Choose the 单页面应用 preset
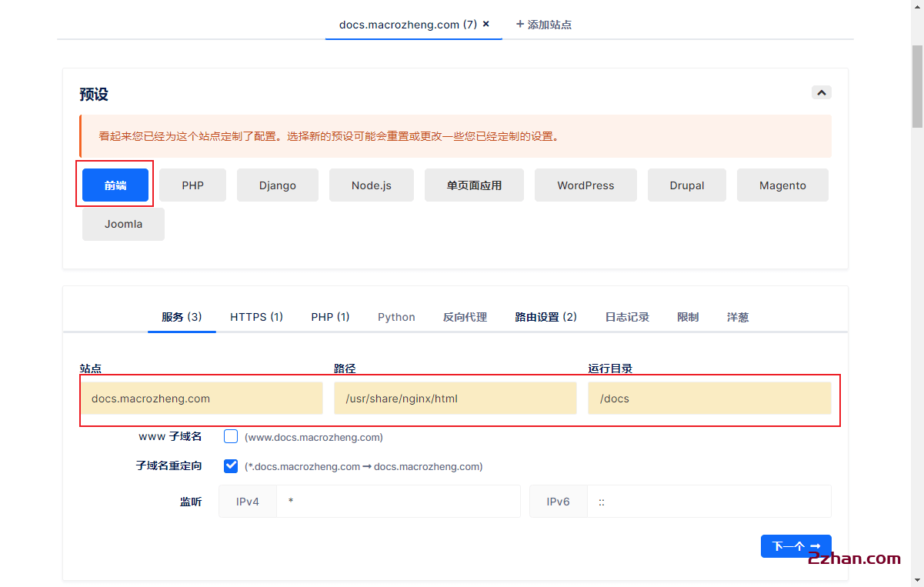Viewport: 924px width, 587px height. pyautogui.click(x=474, y=185)
